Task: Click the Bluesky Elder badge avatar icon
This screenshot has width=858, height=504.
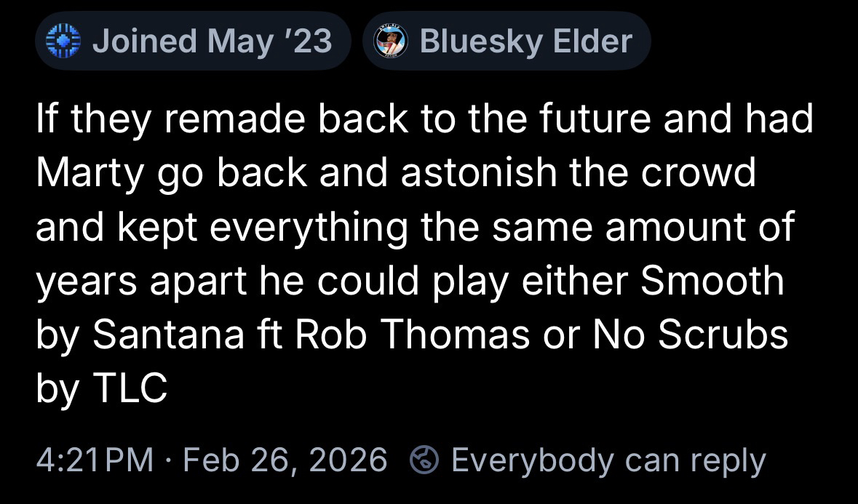Action: (x=392, y=41)
